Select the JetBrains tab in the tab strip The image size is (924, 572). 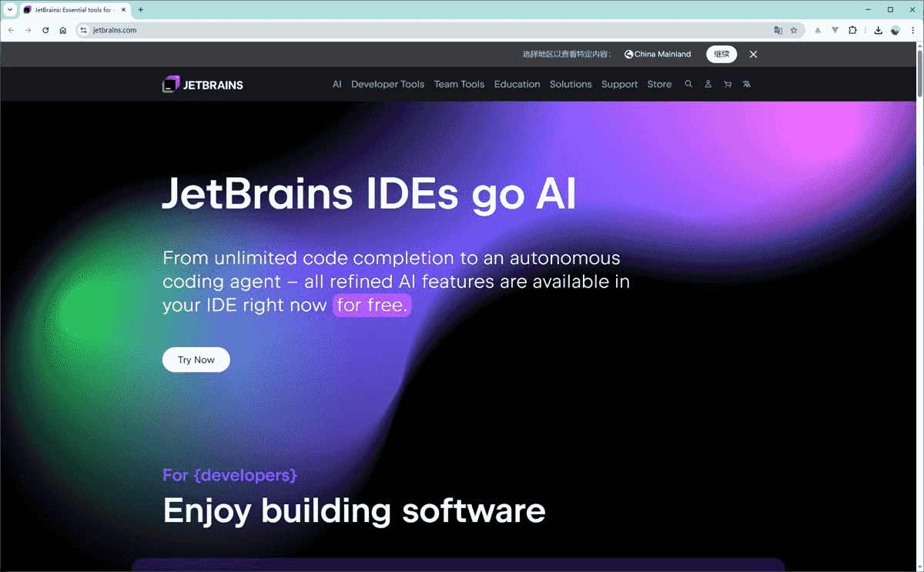coord(75,10)
